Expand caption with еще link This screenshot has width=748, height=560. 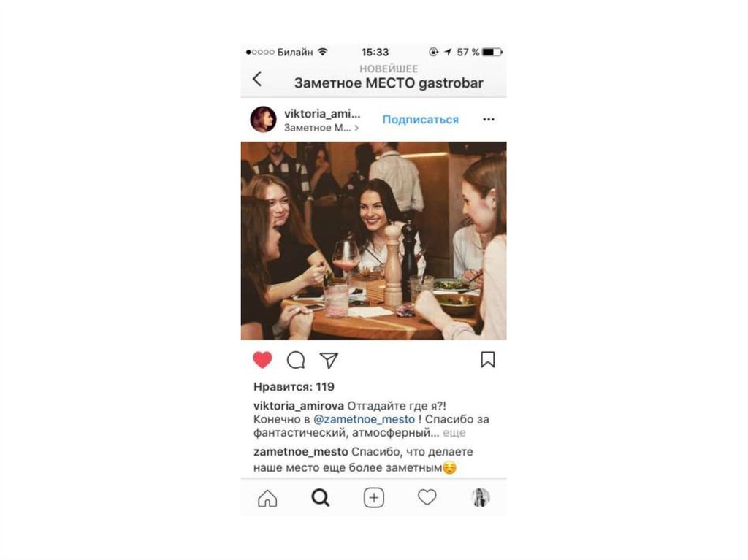pyautogui.click(x=454, y=433)
